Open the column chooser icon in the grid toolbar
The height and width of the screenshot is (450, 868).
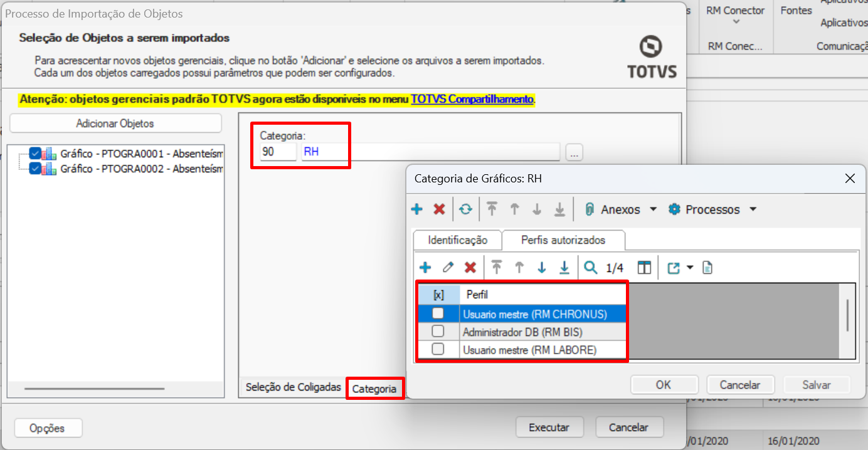[x=644, y=268]
